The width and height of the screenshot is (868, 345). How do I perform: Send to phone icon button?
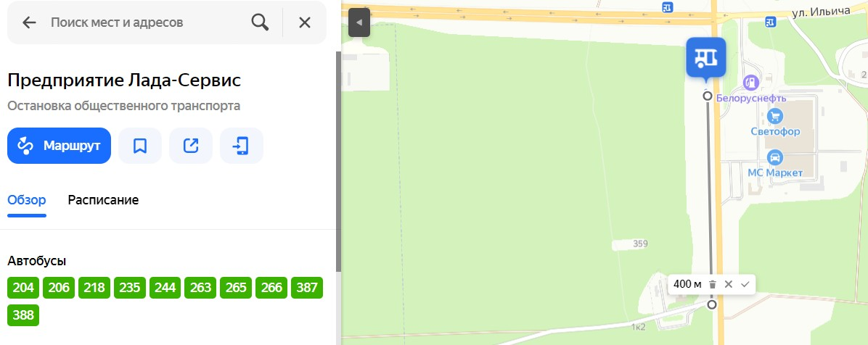coord(242,146)
